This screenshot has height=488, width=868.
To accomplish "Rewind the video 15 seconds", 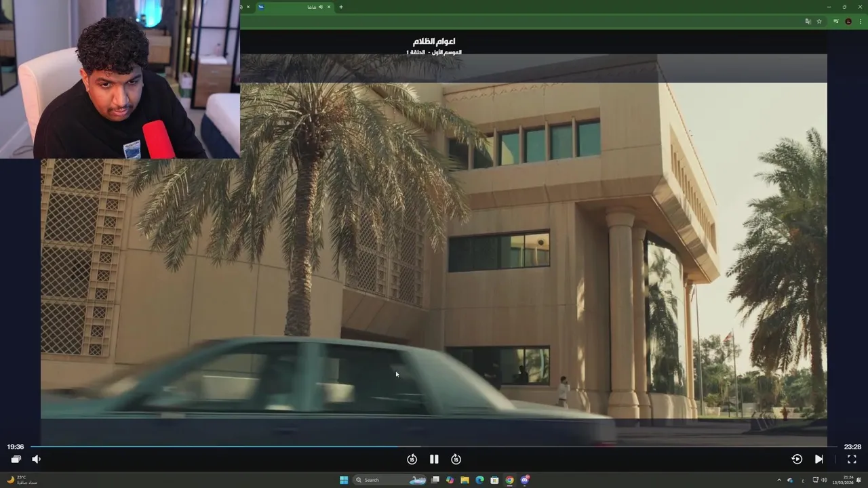I will tap(412, 459).
